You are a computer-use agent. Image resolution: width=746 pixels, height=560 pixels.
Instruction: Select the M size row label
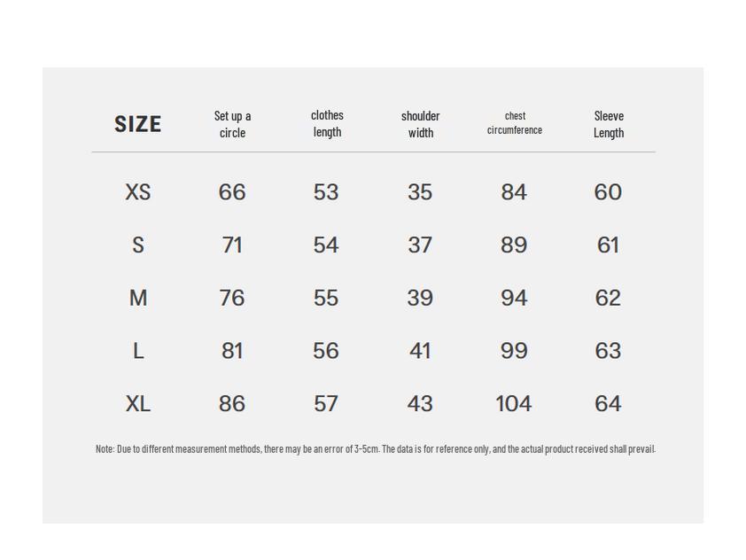point(137,299)
